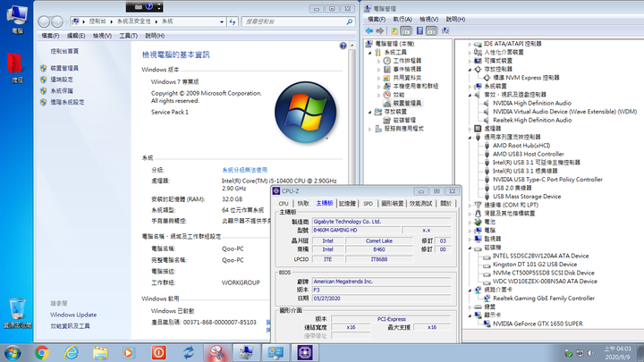Expand the IDE ATA/ATAPI controllers node
This screenshot has height=362, width=644.
[x=470, y=44]
